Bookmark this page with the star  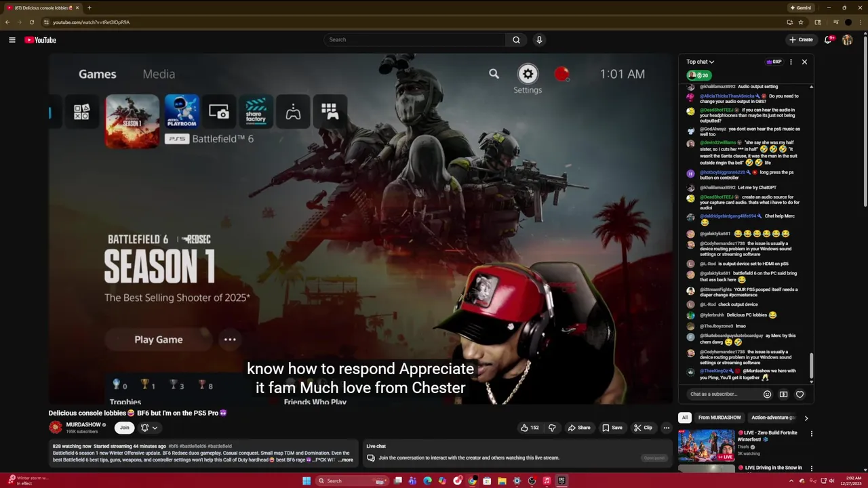(801, 22)
